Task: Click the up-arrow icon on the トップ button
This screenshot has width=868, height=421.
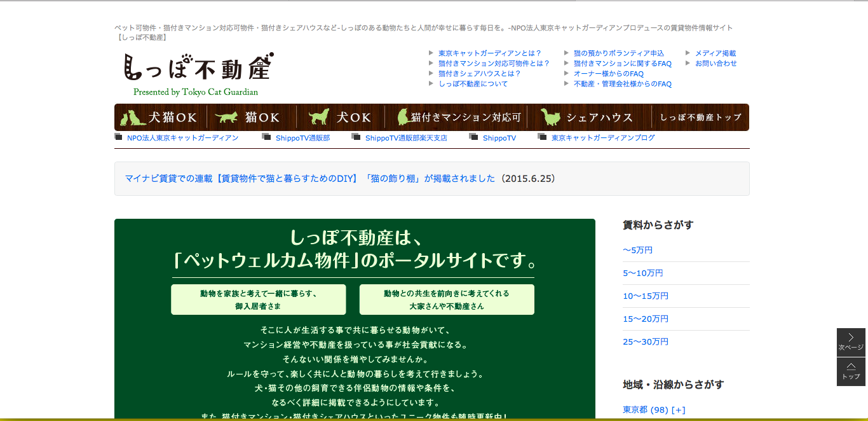Action: pyautogui.click(x=851, y=366)
